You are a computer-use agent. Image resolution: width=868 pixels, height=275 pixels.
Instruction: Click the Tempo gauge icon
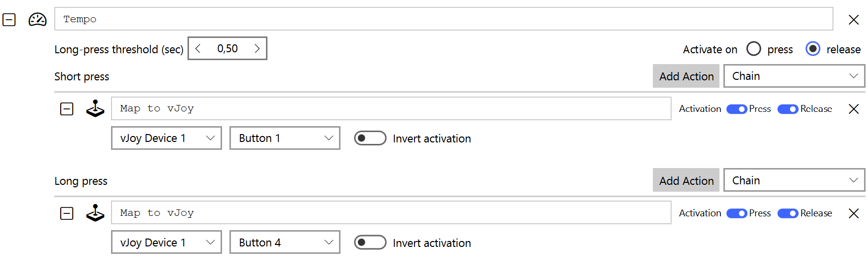pyautogui.click(x=38, y=20)
